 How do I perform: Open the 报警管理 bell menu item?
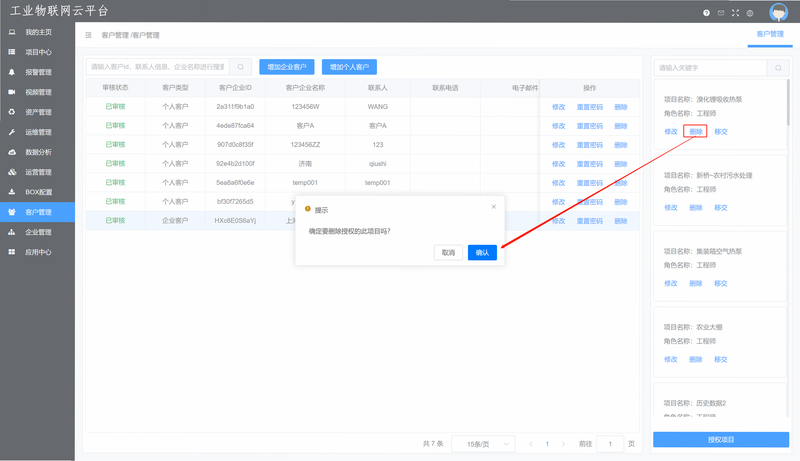(37, 72)
